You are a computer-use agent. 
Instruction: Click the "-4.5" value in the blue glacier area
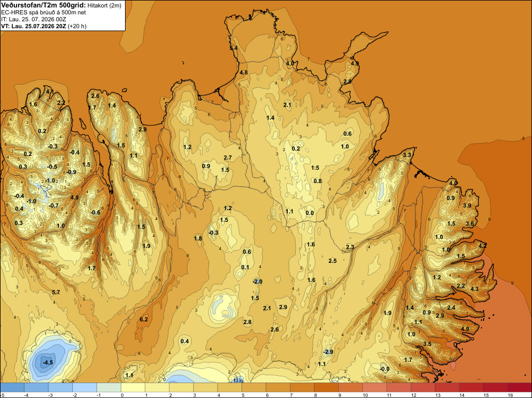(x=48, y=362)
